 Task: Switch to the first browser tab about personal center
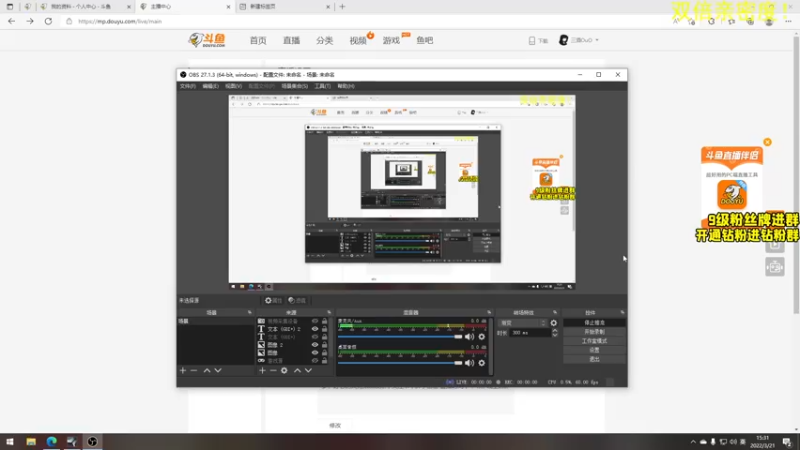[82, 7]
